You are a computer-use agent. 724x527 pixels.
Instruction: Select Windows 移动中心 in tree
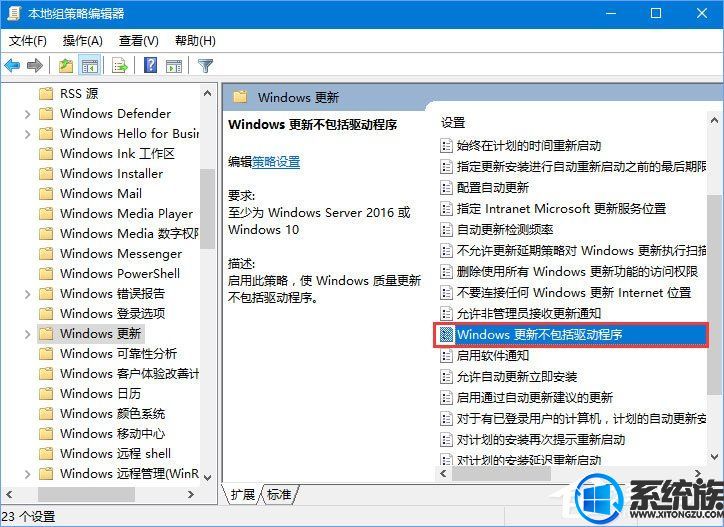point(113,434)
